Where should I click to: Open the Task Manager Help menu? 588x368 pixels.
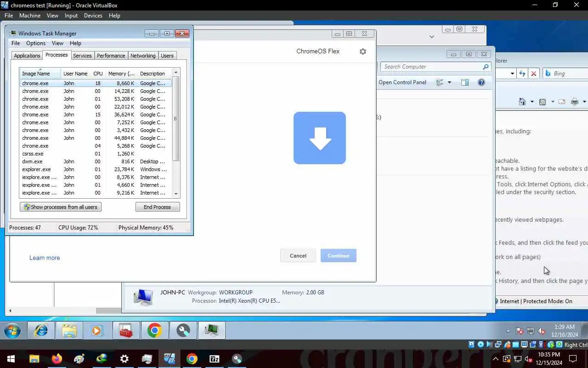pyautogui.click(x=75, y=43)
